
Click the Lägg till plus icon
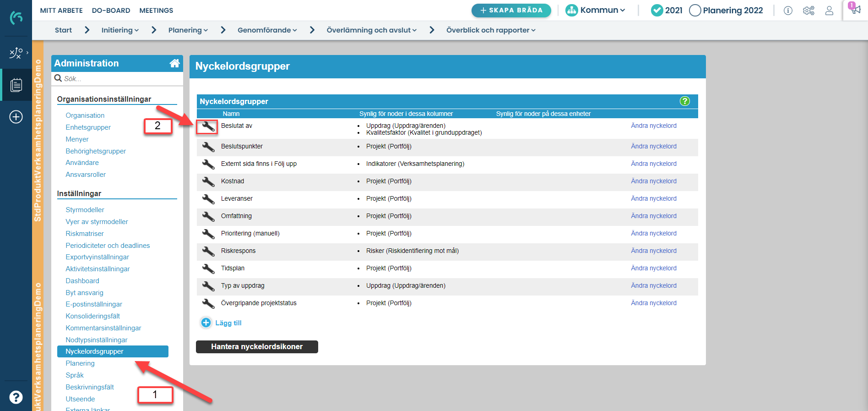[206, 323]
